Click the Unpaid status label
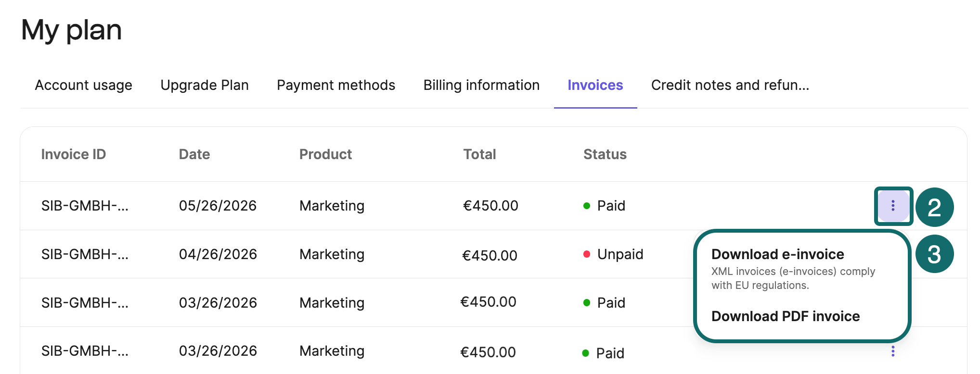 coord(620,254)
